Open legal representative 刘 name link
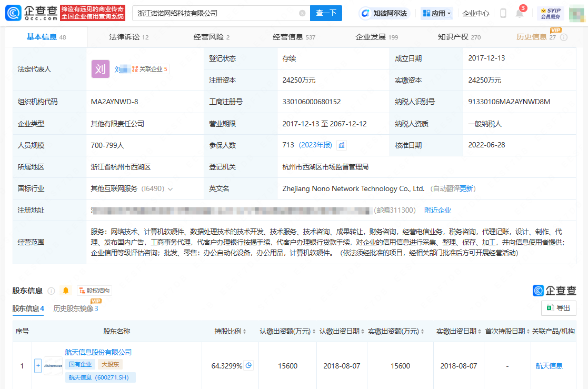This screenshot has width=588, height=389. (x=122, y=69)
